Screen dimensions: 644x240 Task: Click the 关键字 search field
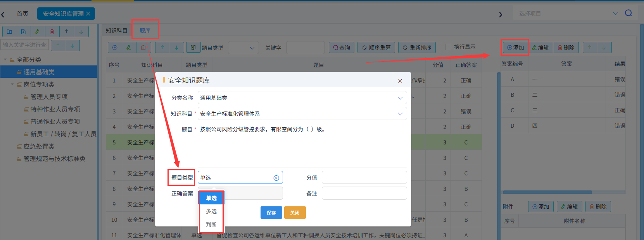pyautogui.click(x=305, y=48)
